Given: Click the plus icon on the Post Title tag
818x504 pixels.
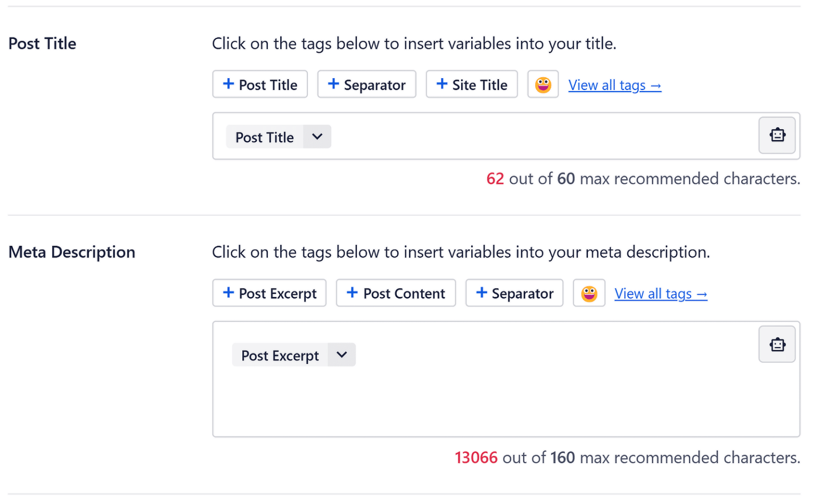Looking at the screenshot, I should pos(228,84).
